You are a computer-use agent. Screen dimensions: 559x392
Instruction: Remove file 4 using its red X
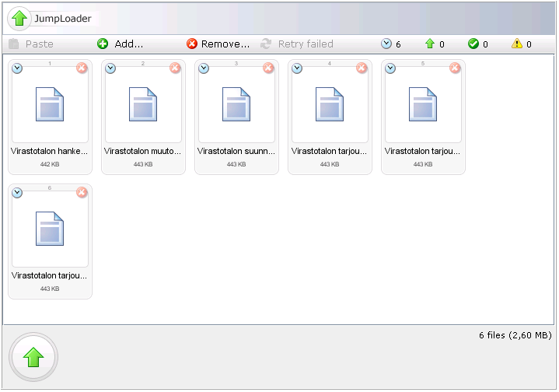(362, 68)
